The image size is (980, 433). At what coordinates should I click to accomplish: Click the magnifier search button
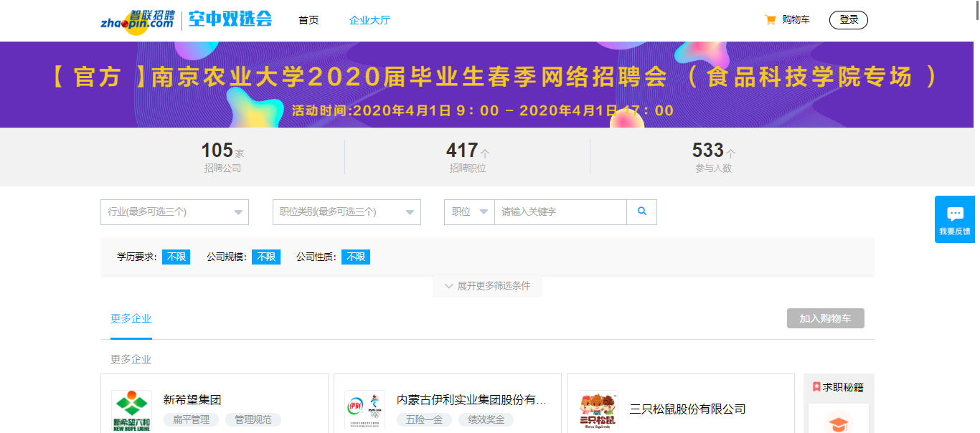point(641,211)
